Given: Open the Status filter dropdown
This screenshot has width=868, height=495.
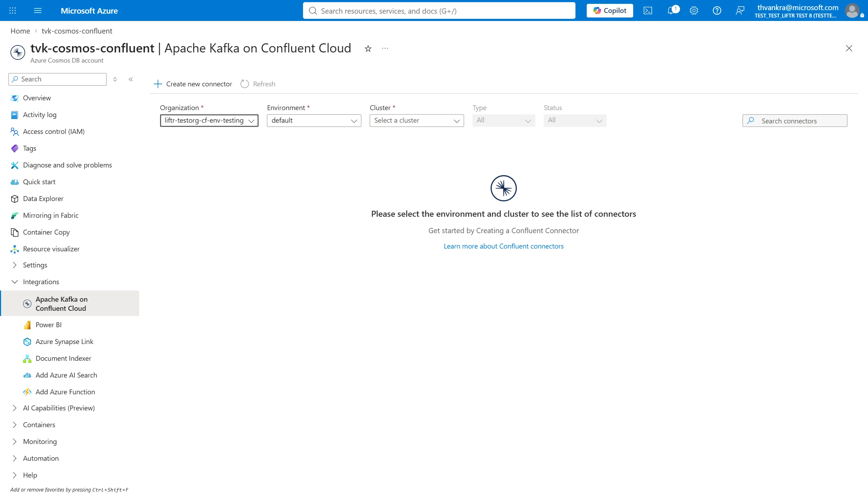Looking at the screenshot, I should pos(575,121).
